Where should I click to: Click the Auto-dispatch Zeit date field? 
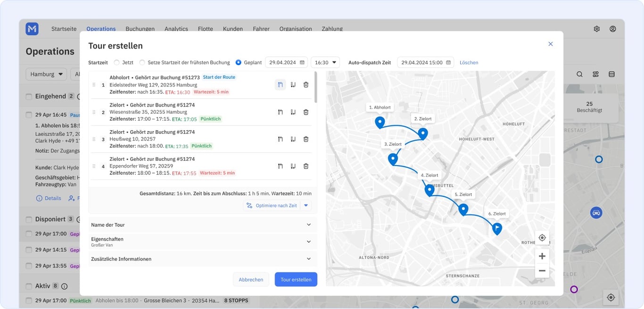426,62
